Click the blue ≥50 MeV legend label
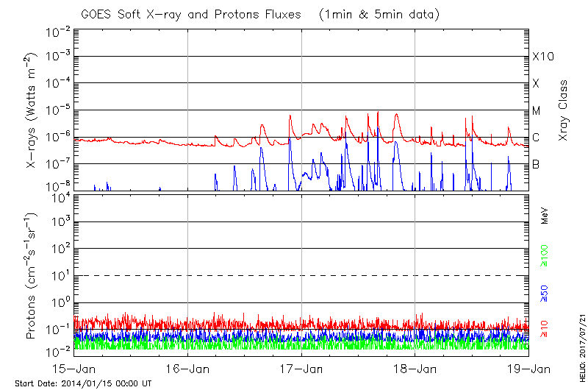 pyautogui.click(x=545, y=292)
